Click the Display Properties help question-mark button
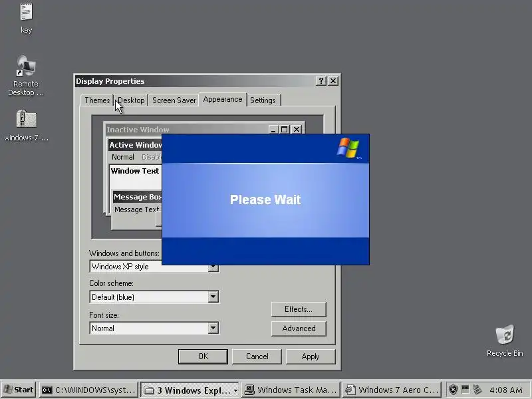 click(321, 80)
